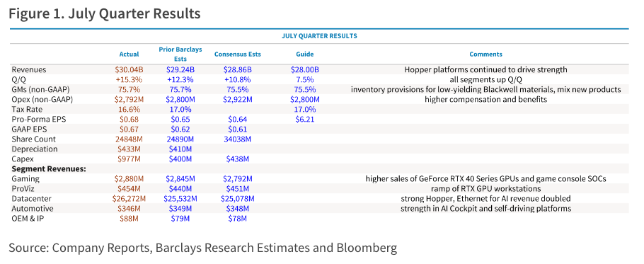This screenshot has height=264, width=644.
Task: Select the '$433M' depreciation value
Action: point(129,149)
